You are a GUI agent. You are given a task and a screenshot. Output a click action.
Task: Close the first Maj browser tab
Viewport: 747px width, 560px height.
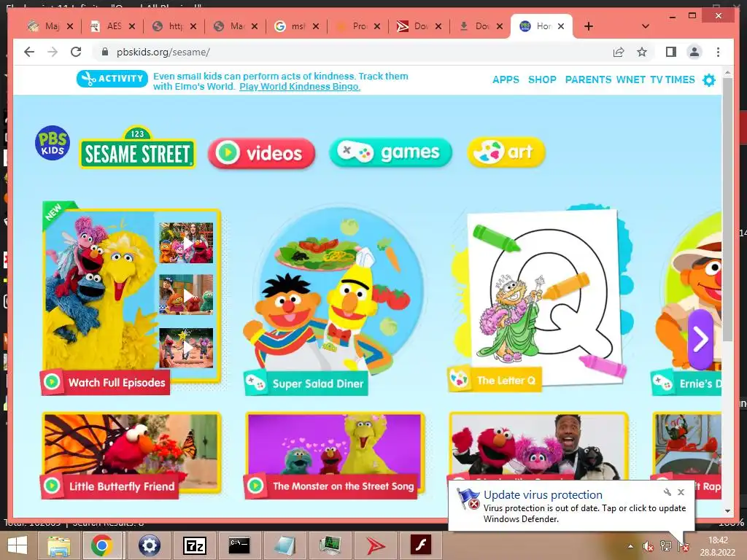click(70, 26)
